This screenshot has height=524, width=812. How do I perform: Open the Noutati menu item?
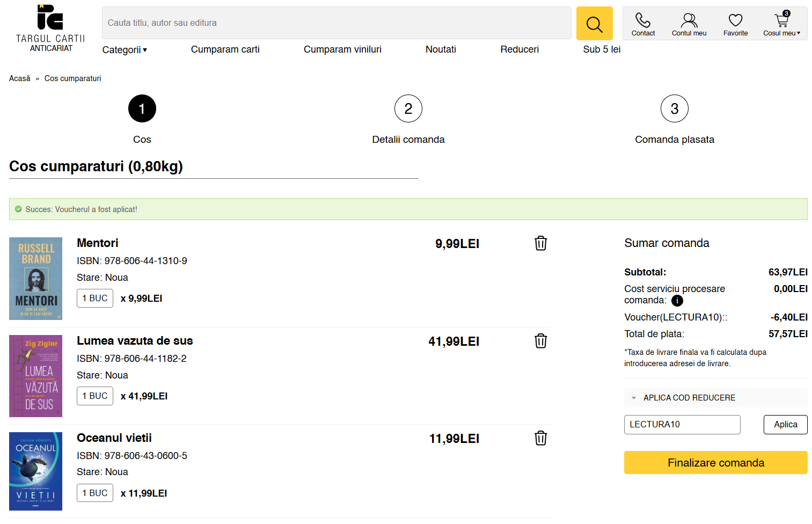click(440, 49)
